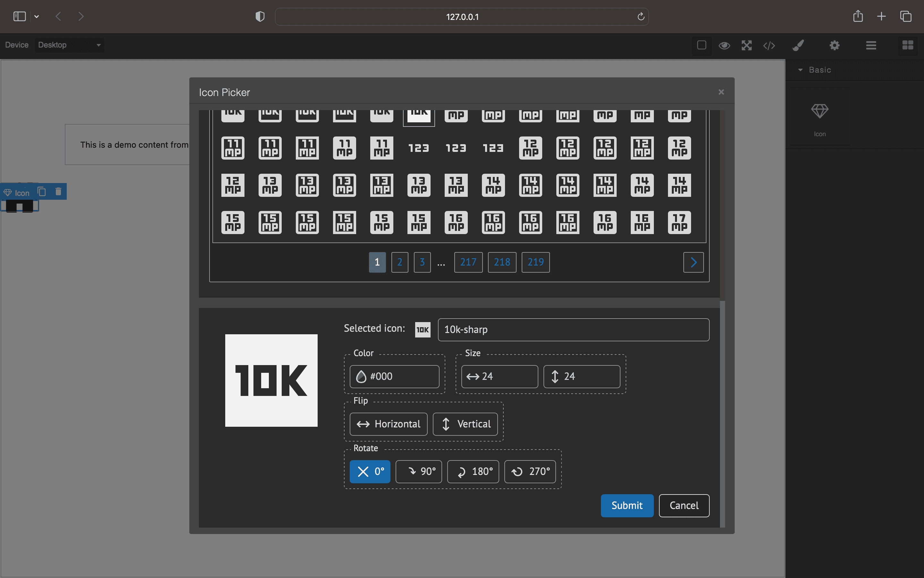The height and width of the screenshot is (578, 924).
Task: Select the 17 MP icon in grid
Action: 679,223
